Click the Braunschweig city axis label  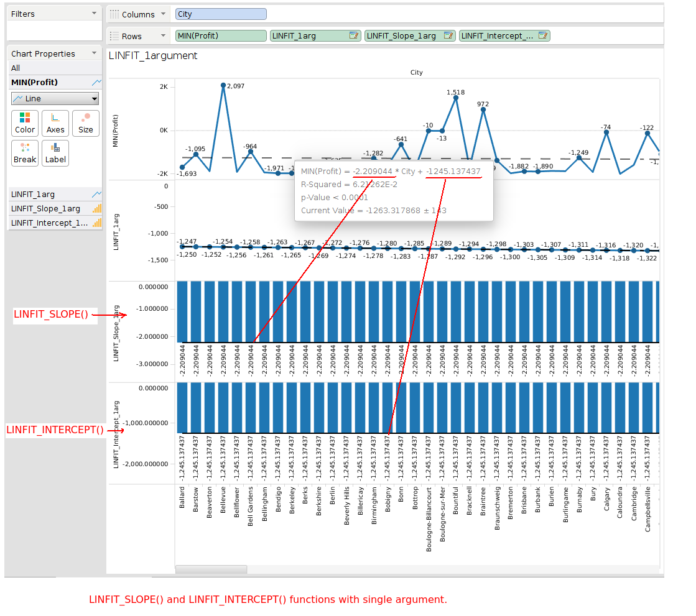tap(497, 508)
